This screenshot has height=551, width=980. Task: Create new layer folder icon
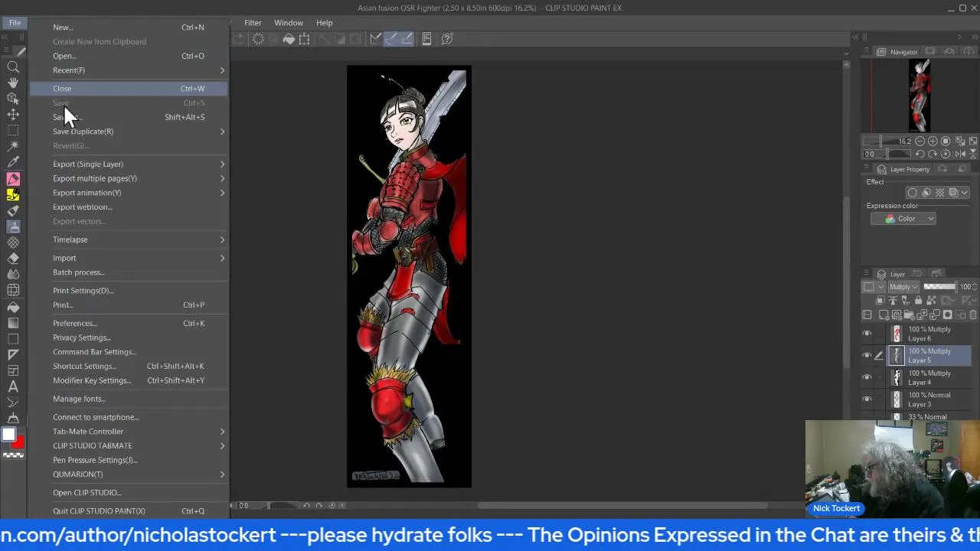(910, 315)
